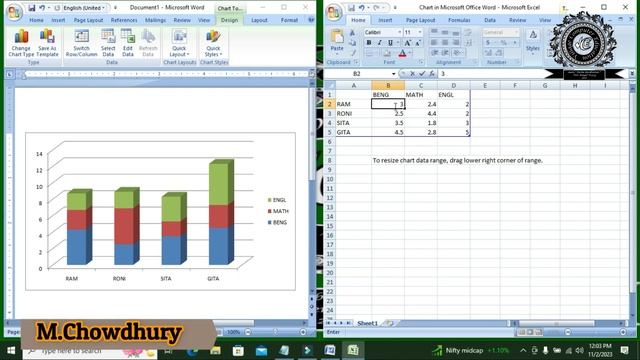This screenshot has width=640, height=360.
Task: Undo in Excel quick access toolbar
Action: tap(362, 7)
